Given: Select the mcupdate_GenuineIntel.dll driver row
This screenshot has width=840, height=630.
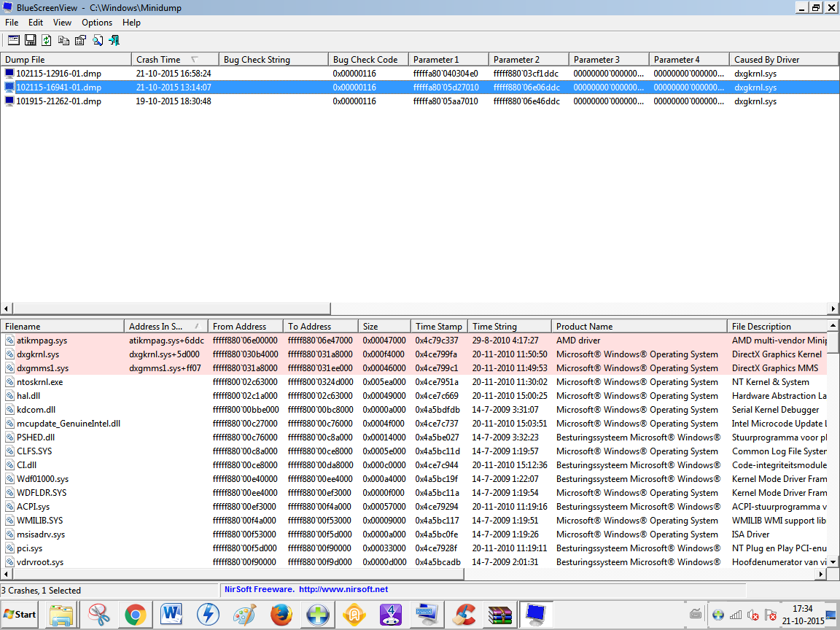Looking at the screenshot, I should point(413,424).
